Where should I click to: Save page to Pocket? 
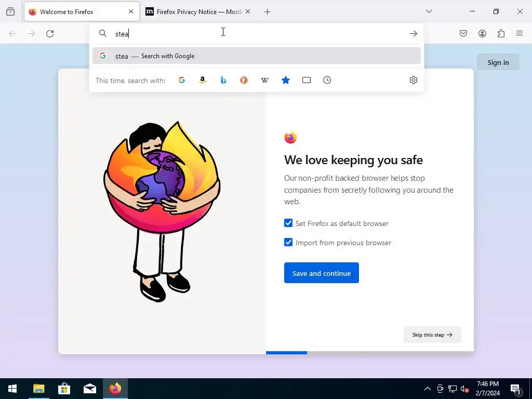463,33
